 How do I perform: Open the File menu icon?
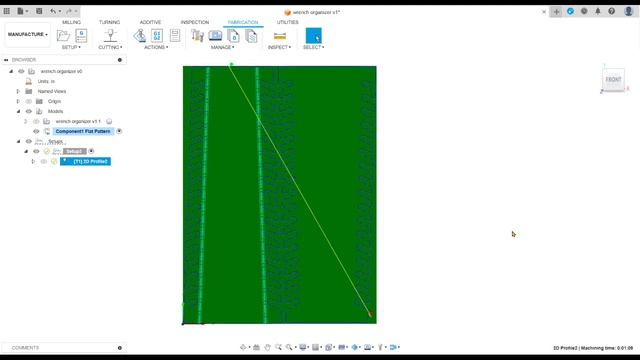pos(20,11)
